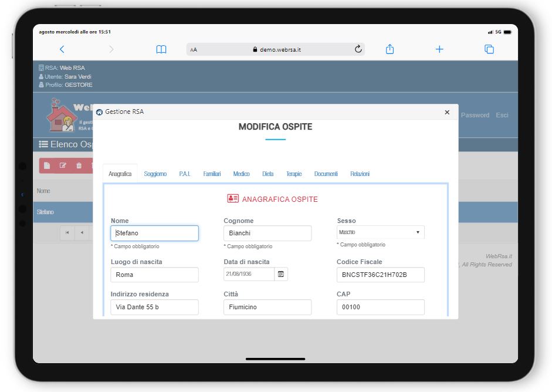Switch to the Soggiorno tab

155,174
